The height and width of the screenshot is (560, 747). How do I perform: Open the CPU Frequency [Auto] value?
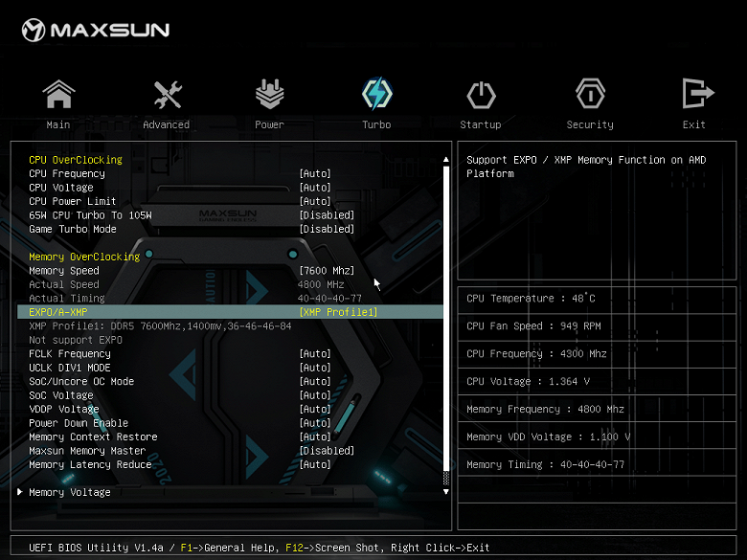click(x=315, y=174)
